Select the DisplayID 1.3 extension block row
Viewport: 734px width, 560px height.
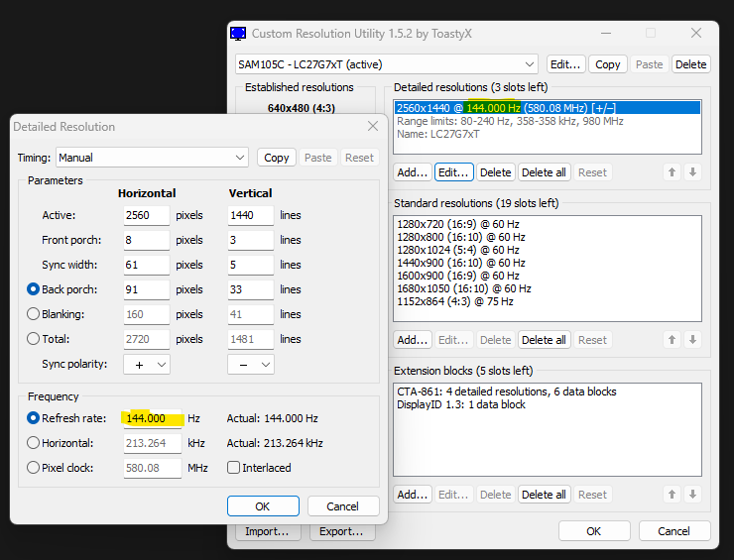pos(548,404)
